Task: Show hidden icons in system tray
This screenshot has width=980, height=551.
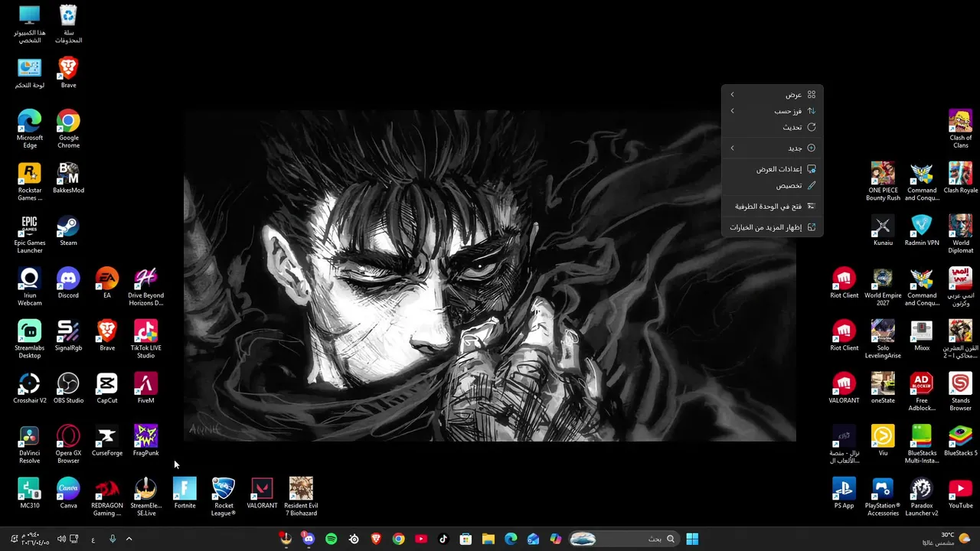Action: coord(129,539)
